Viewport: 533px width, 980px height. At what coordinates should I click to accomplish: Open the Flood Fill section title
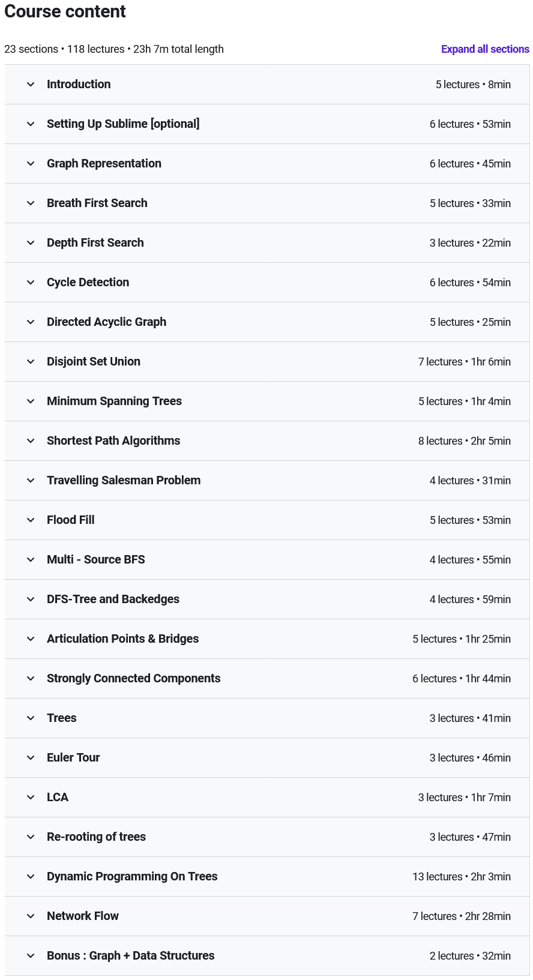pyautogui.click(x=71, y=520)
